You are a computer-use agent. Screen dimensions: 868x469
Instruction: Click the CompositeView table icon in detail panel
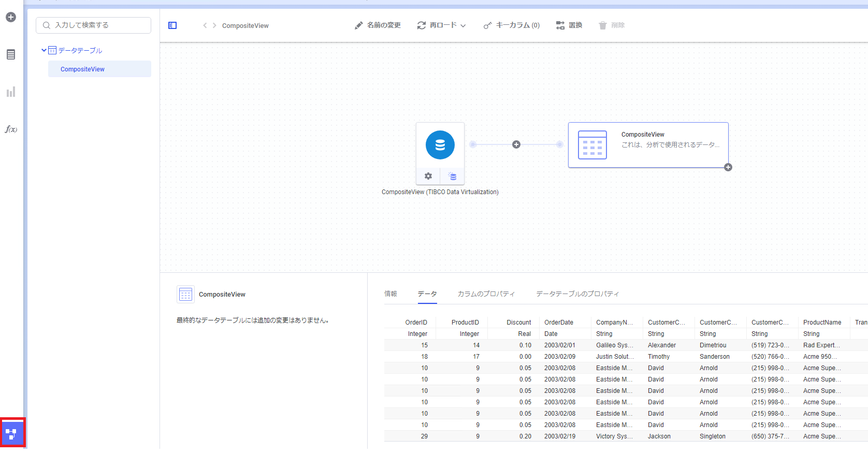click(185, 294)
